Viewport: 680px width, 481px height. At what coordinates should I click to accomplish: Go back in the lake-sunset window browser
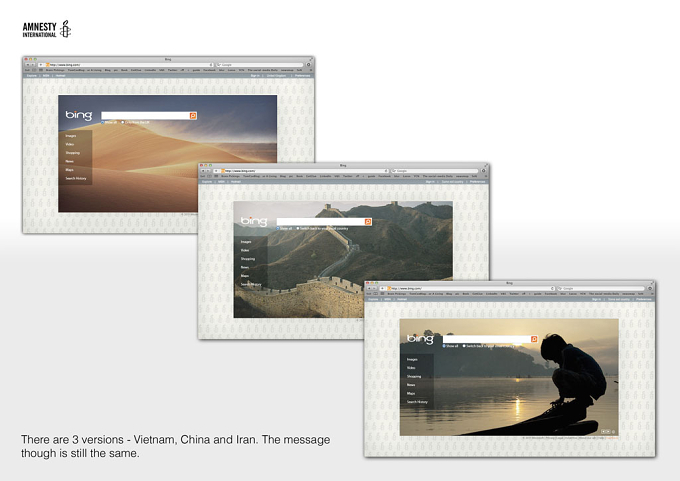[x=369, y=288]
